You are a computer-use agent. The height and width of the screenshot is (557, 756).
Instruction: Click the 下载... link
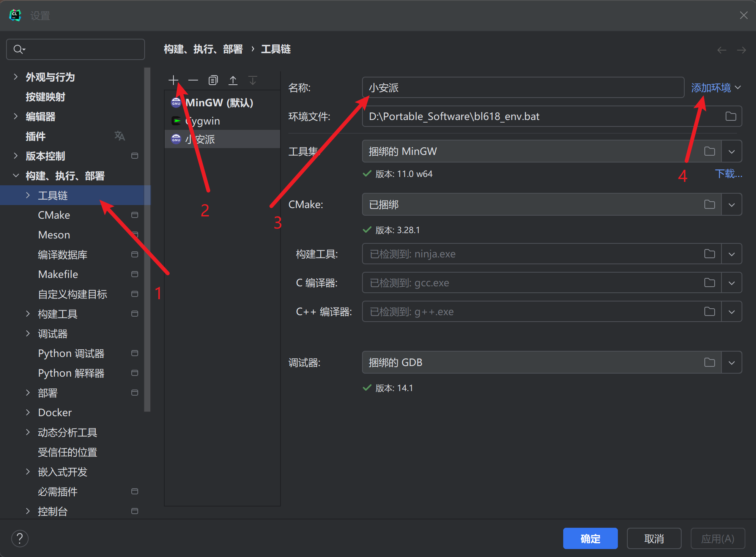[728, 174]
